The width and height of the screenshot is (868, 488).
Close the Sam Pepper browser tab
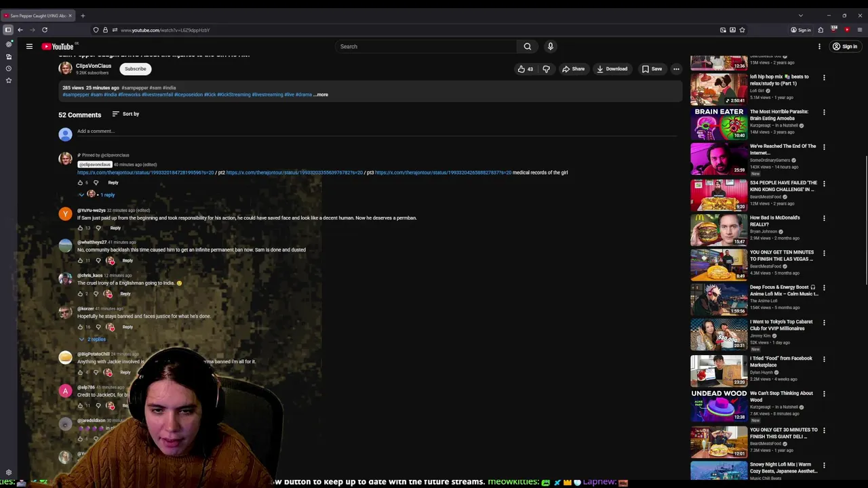click(70, 16)
